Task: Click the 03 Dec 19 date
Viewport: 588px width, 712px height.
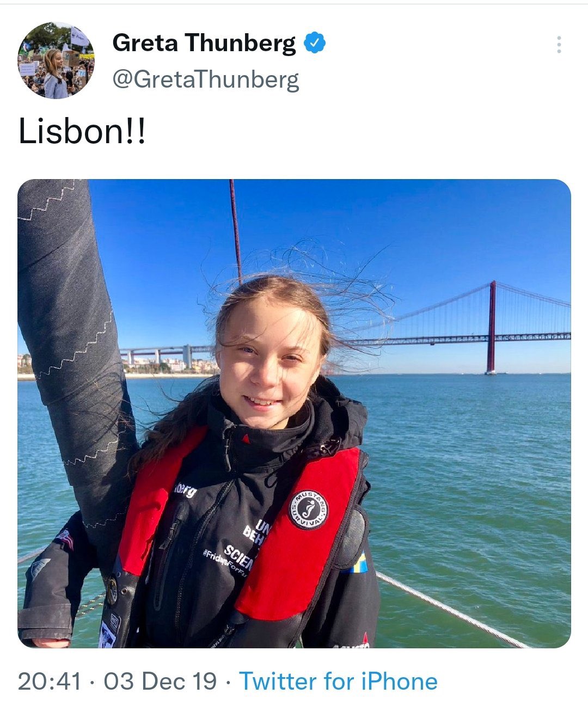Action: (x=160, y=682)
